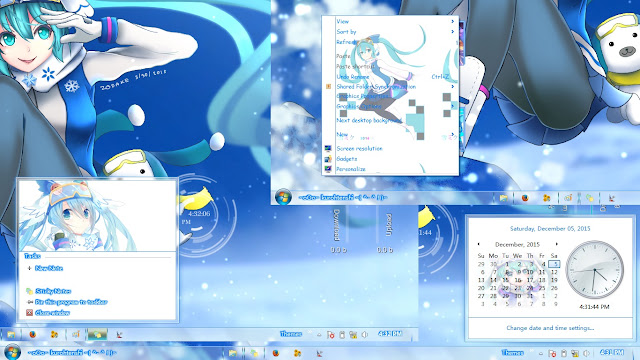Expand the Sort by submenu arrow

(x=453, y=31)
